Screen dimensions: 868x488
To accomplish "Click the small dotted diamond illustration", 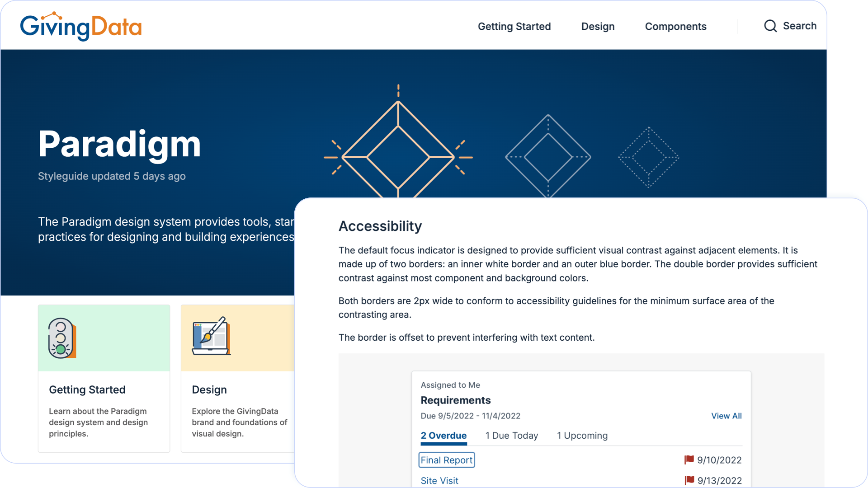I will pos(649,157).
